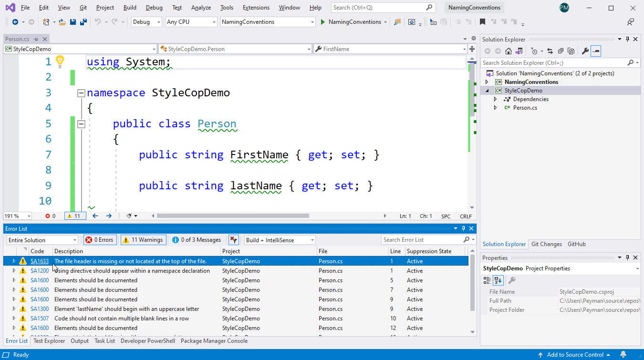This screenshot has width=644, height=360.
Task: Click the New Project toolbar icon
Action: (x=46, y=22)
